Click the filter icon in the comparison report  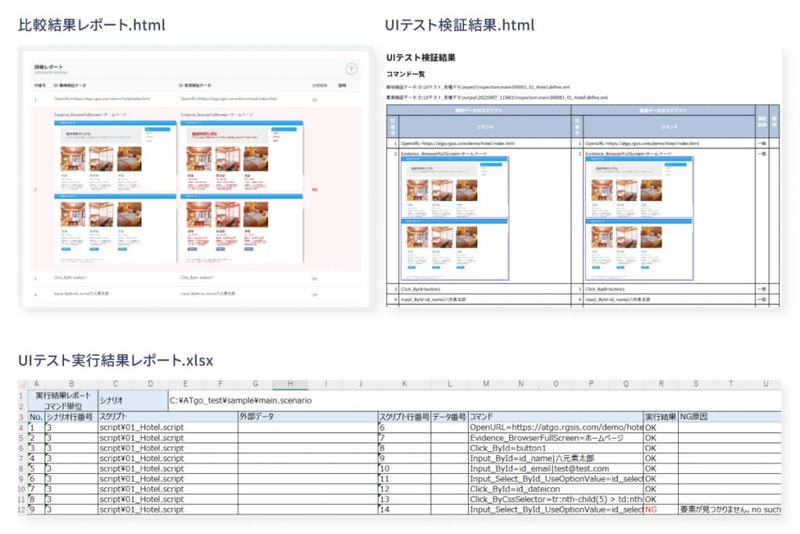[x=351, y=69]
